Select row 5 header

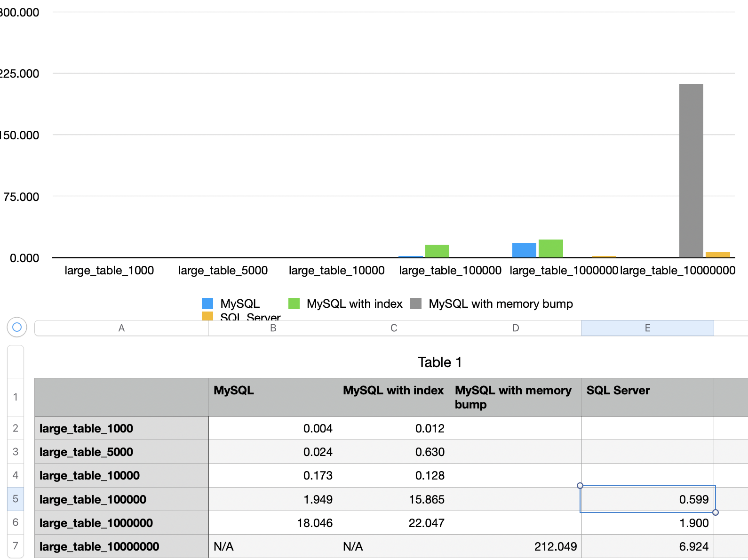point(16,499)
